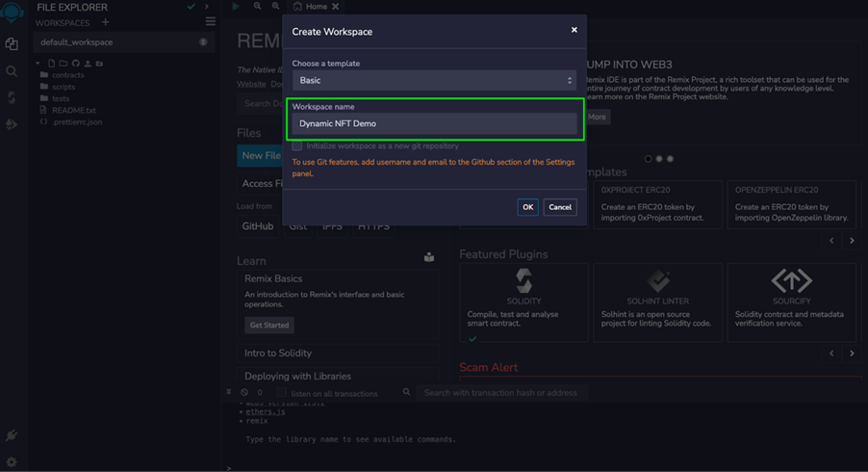868x472 pixels.
Task: Click green checkmark in File Explorer header
Action: tap(191, 7)
